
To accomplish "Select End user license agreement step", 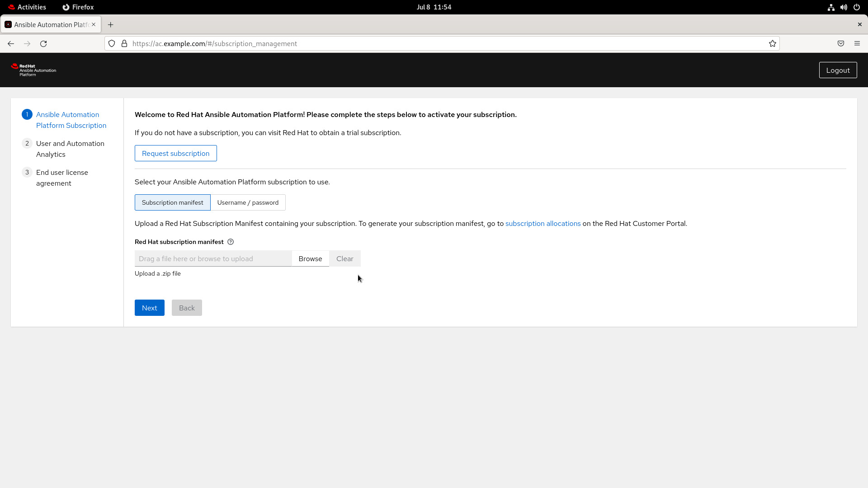I will pyautogui.click(x=62, y=178).
